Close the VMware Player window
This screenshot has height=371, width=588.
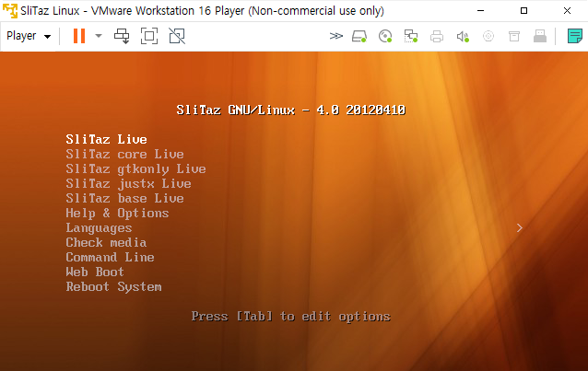567,10
